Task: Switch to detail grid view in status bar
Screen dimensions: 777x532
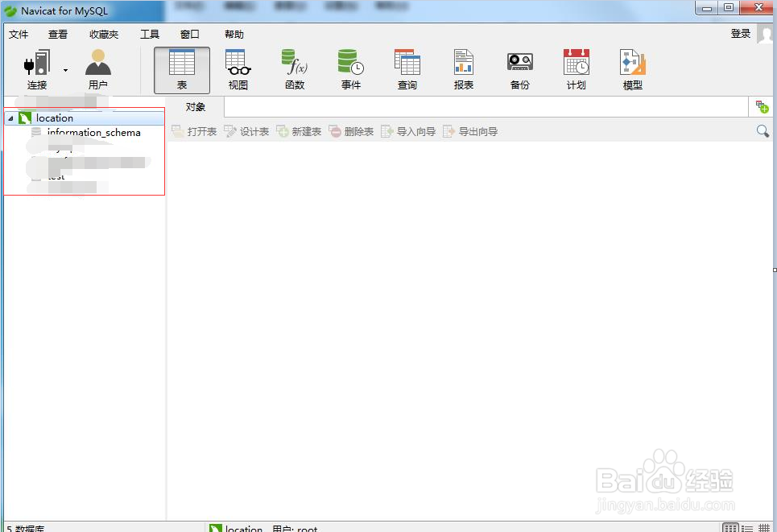Action: (764, 529)
